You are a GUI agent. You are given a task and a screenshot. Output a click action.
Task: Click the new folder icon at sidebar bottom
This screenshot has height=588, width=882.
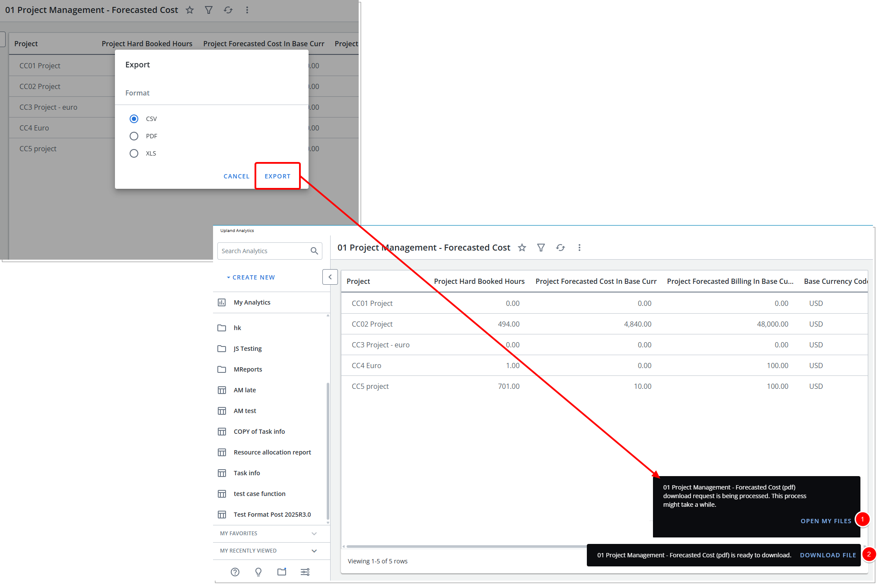point(282,572)
